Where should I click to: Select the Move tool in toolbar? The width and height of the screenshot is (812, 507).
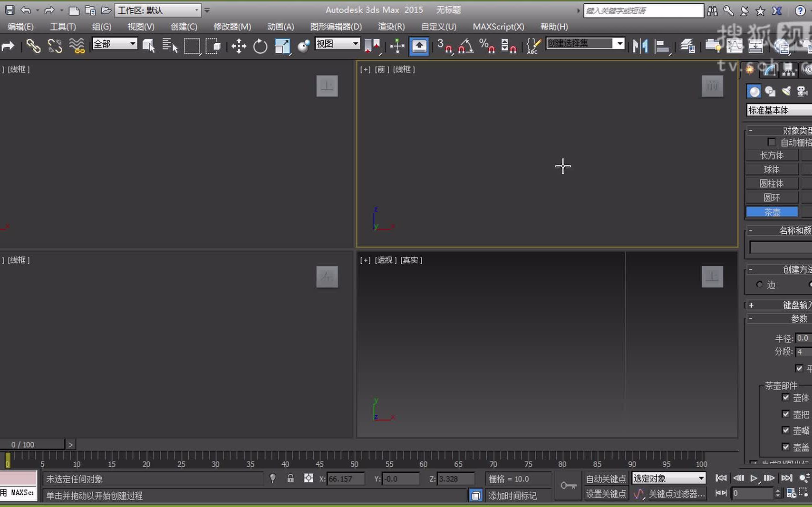click(239, 46)
